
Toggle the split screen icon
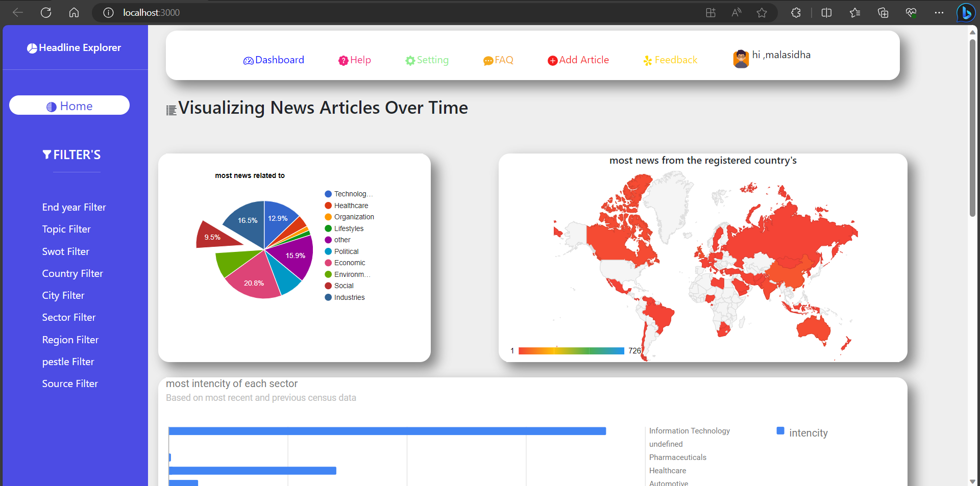pos(826,13)
